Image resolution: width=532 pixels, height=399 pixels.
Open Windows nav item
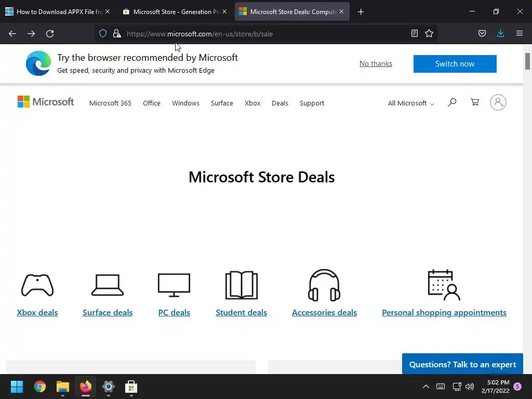pos(185,103)
